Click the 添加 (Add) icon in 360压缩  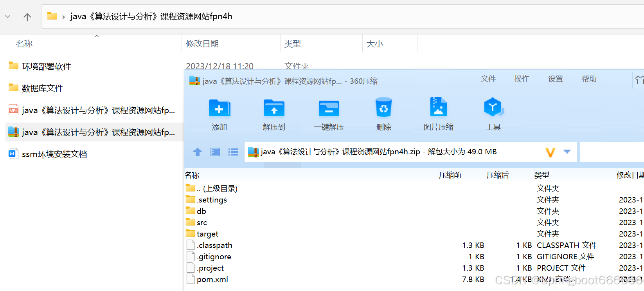219,108
